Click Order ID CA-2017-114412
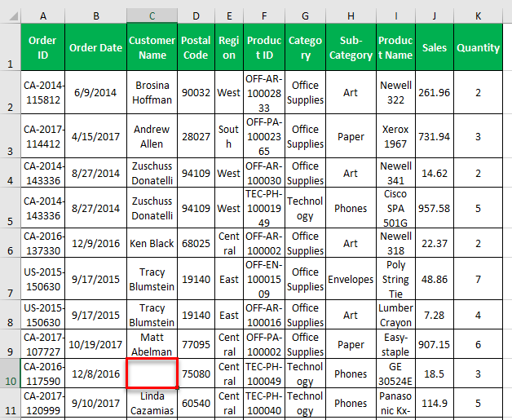Screen dimensions: 512x420 (x=42, y=136)
